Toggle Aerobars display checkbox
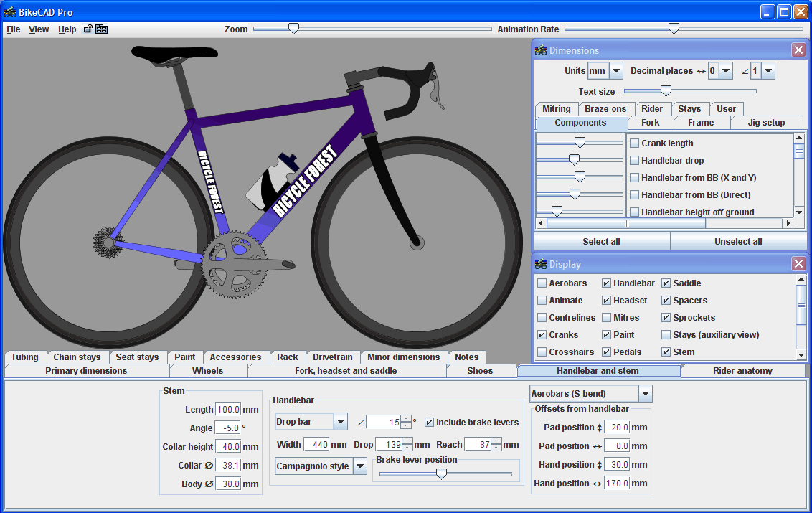Screen dimensions: 812x513 pos(542,283)
